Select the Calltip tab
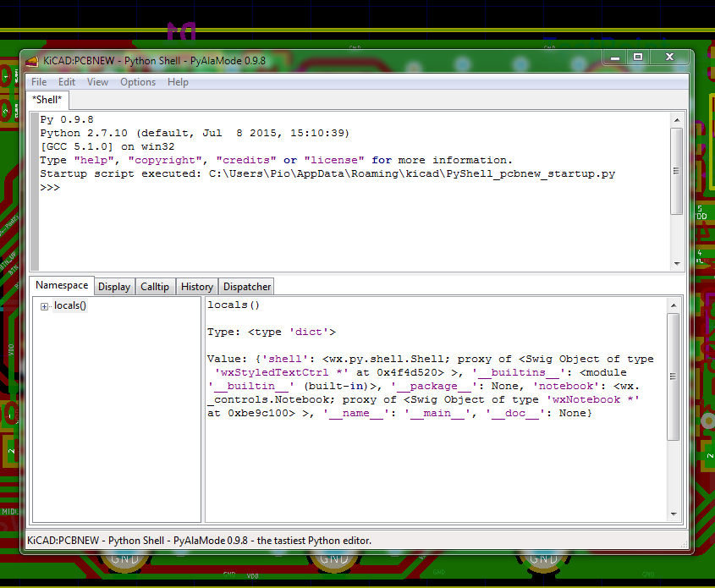The width and height of the screenshot is (715, 588). [155, 286]
